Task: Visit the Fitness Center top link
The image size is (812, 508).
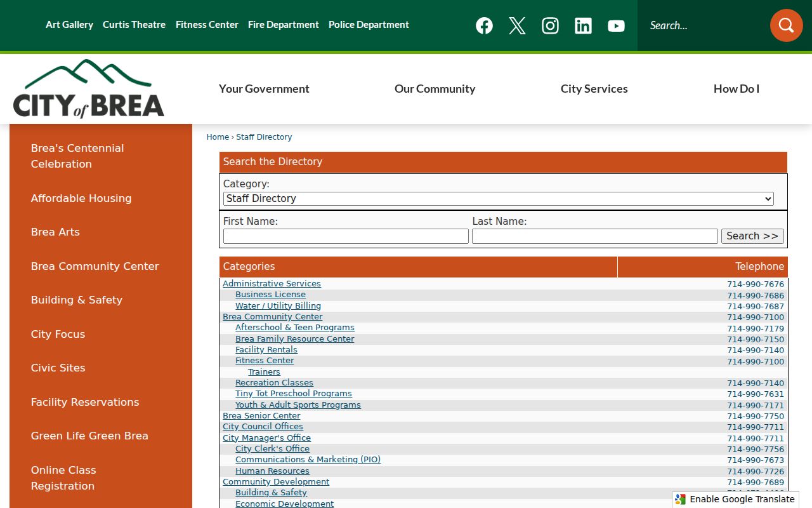Action: 207,25
